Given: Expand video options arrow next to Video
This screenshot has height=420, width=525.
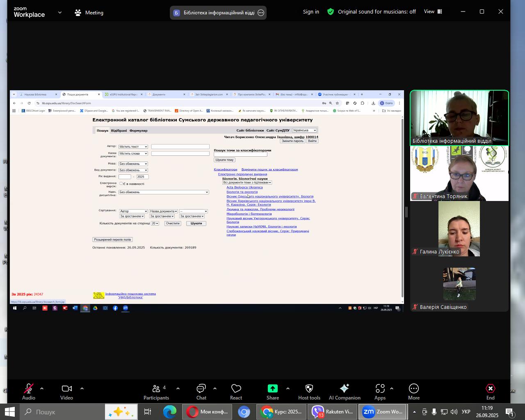Looking at the screenshot, I should point(82,388).
